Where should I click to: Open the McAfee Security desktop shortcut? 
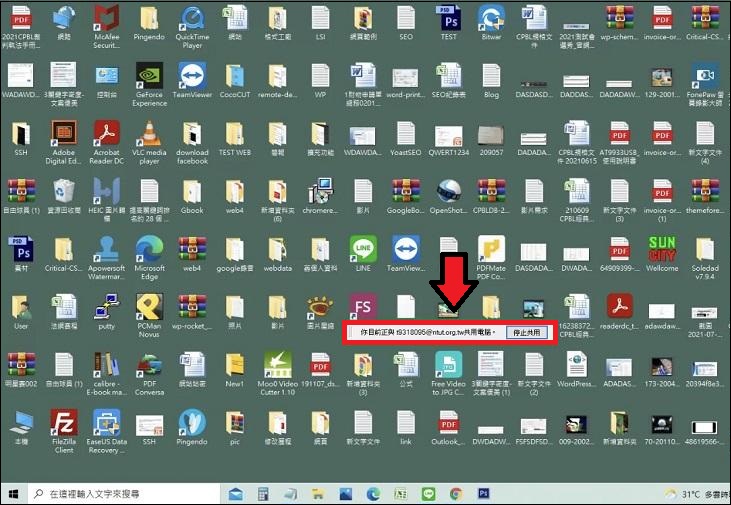[x=106, y=19]
